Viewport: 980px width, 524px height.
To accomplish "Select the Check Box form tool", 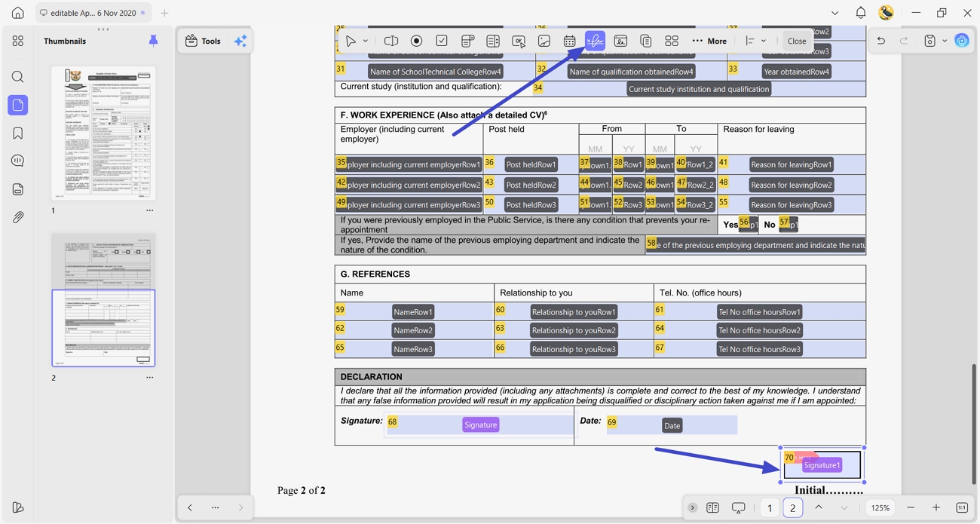I will click(442, 41).
